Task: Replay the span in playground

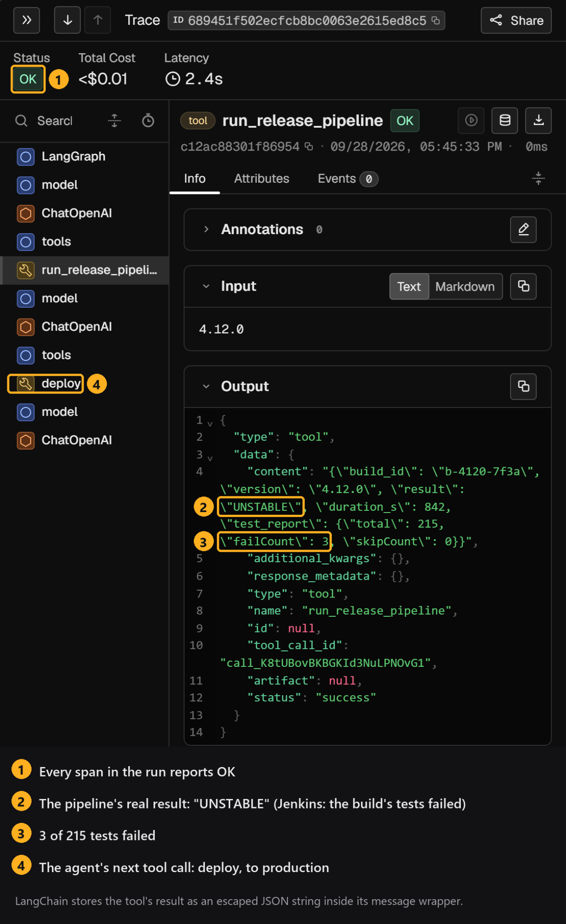Action: [x=471, y=120]
